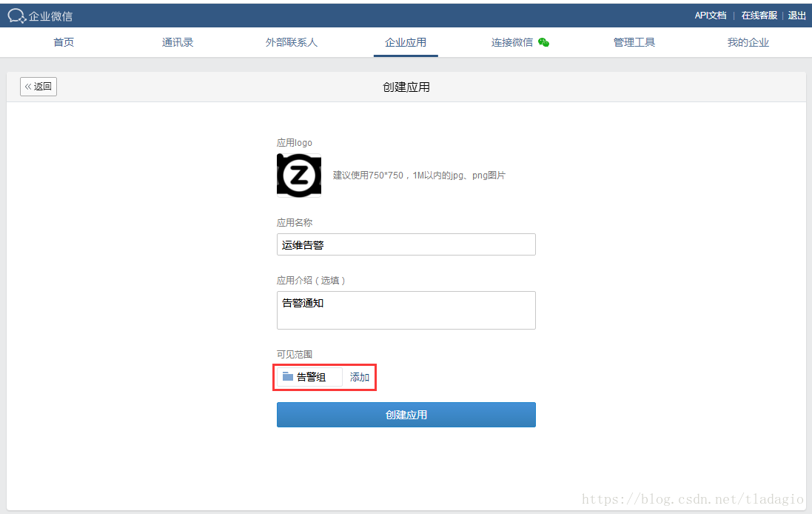This screenshot has width=812, height=514.
Task: Open the API文档 link
Action: tap(710, 16)
